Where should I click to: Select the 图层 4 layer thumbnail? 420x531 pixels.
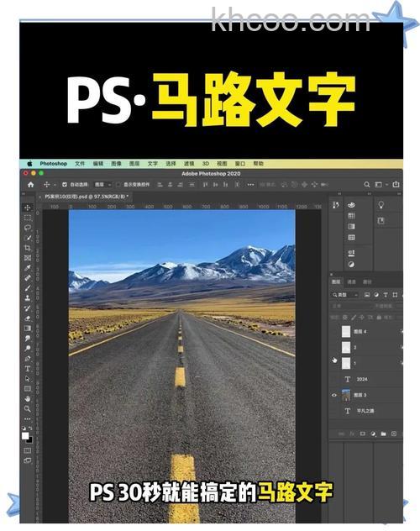(346, 332)
